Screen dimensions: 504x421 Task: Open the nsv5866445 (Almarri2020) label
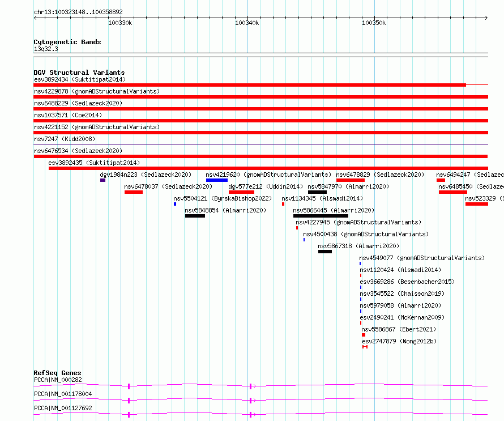click(x=334, y=210)
